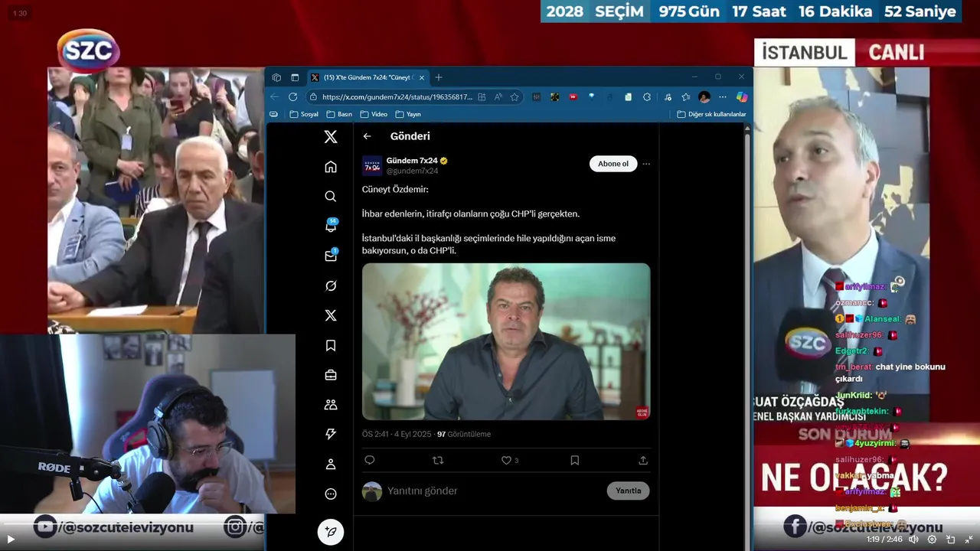Click the reply box user avatar
Screen dimensions: 980x551
pyautogui.click(x=372, y=491)
